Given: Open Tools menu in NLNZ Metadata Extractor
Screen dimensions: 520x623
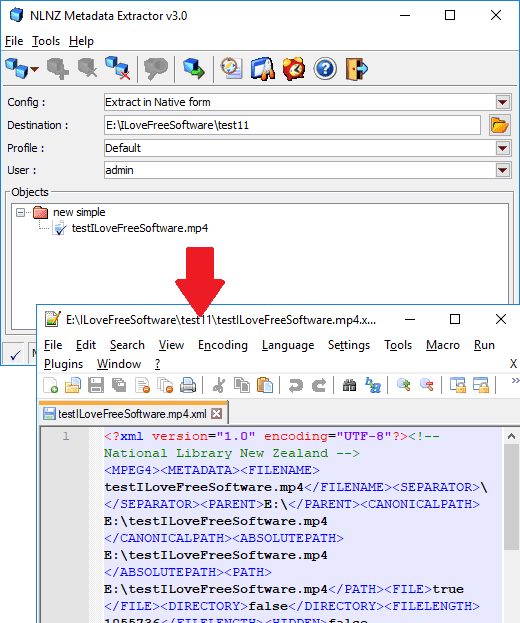Looking at the screenshot, I should [46, 41].
